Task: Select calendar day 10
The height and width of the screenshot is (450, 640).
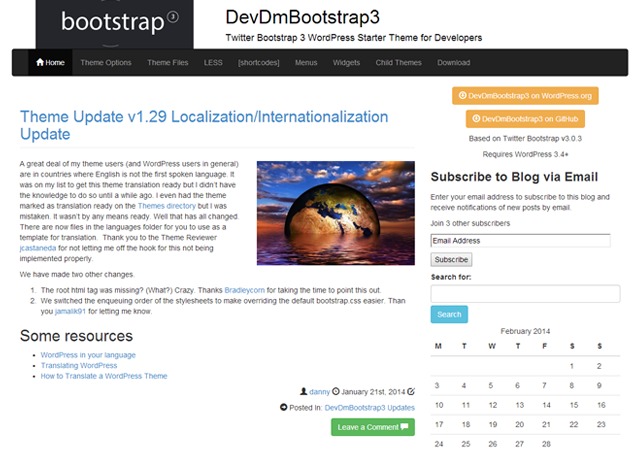Action: click(x=439, y=405)
